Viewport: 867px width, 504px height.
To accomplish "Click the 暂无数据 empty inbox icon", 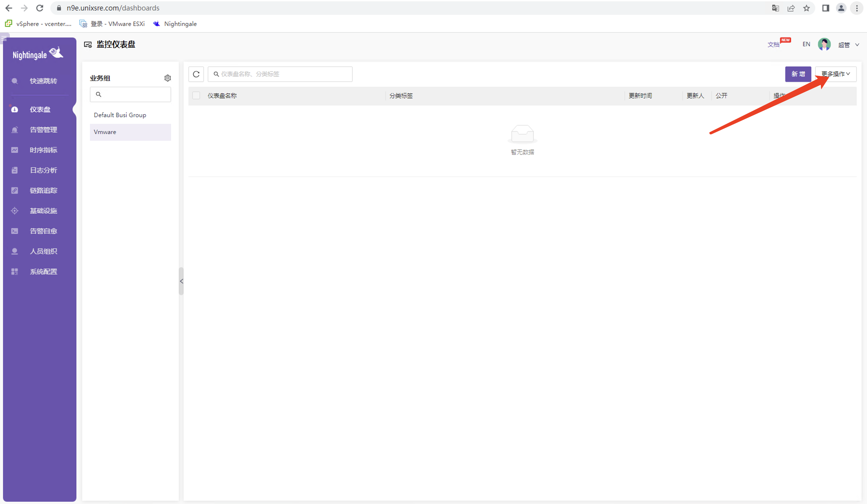I will [x=522, y=134].
